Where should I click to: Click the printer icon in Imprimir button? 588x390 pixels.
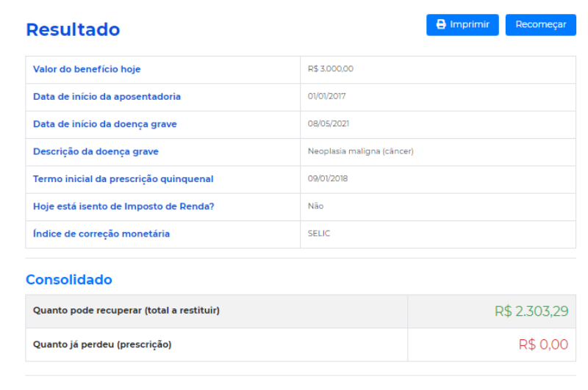pos(441,24)
